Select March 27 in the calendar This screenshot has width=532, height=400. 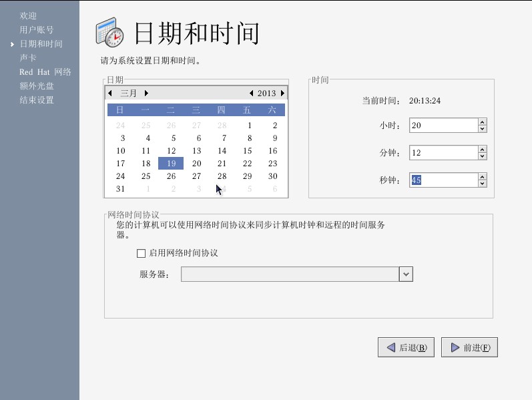click(196, 176)
